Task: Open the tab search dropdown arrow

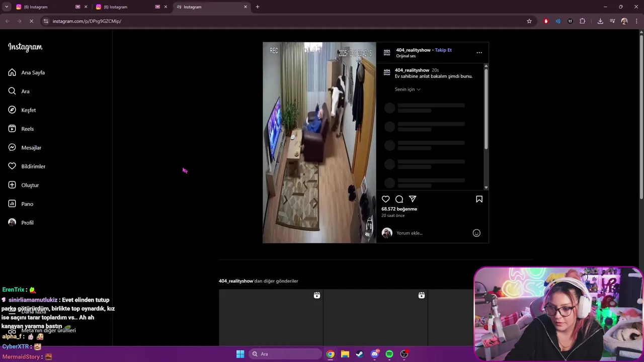Action: pyautogui.click(x=7, y=7)
